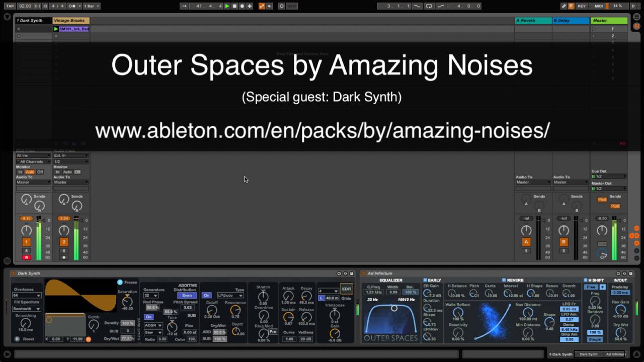Solo track 1 Dark Synth

click(26, 250)
